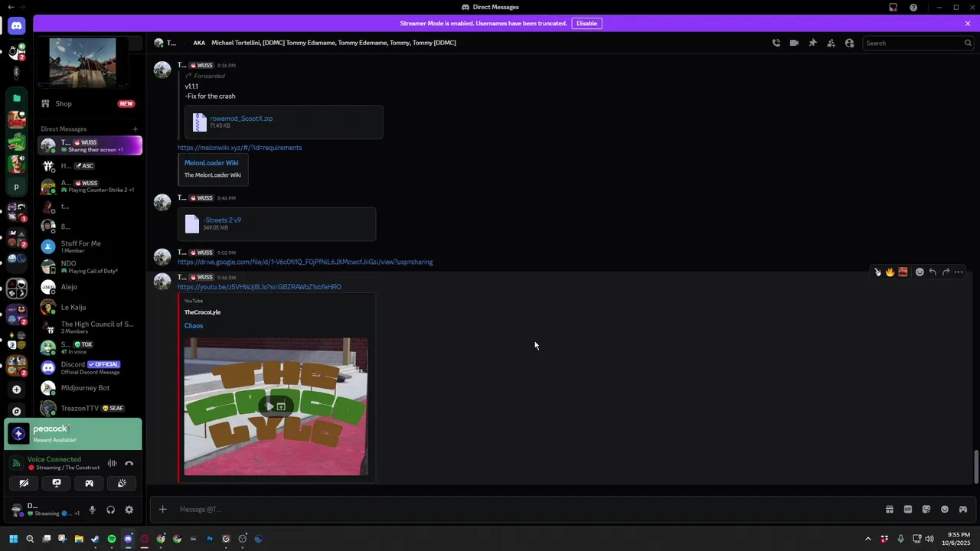Open the attachment plus button
The height and width of the screenshot is (551, 980).
click(x=162, y=510)
